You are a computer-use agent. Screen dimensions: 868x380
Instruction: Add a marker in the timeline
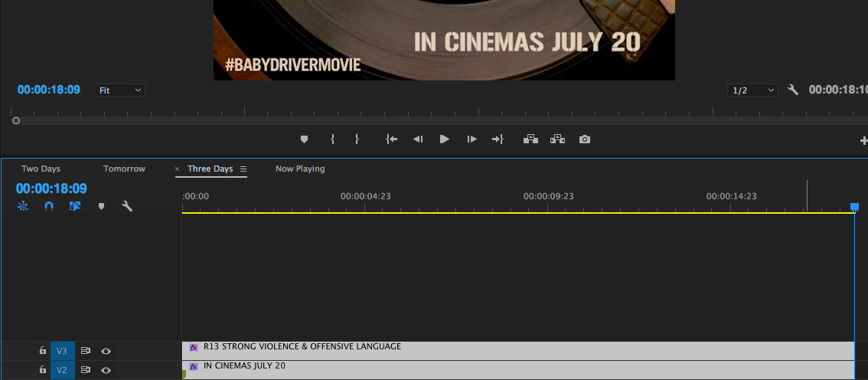click(x=101, y=206)
